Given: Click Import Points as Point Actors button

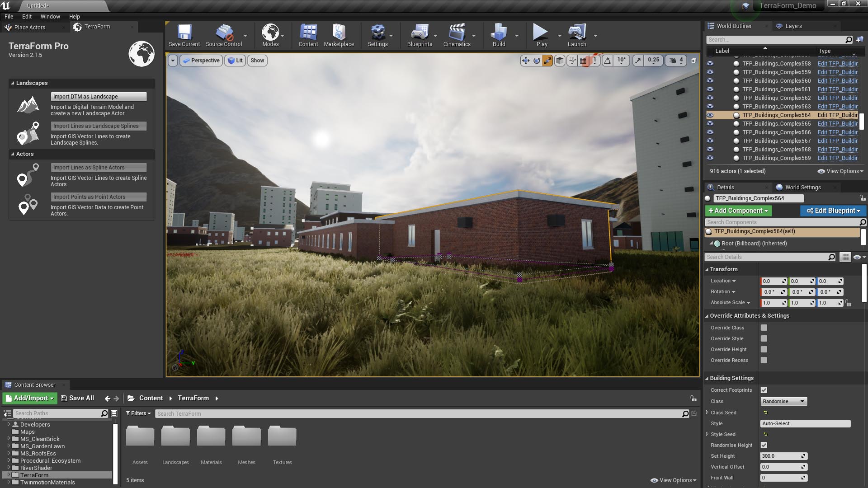Looking at the screenshot, I should (x=99, y=197).
